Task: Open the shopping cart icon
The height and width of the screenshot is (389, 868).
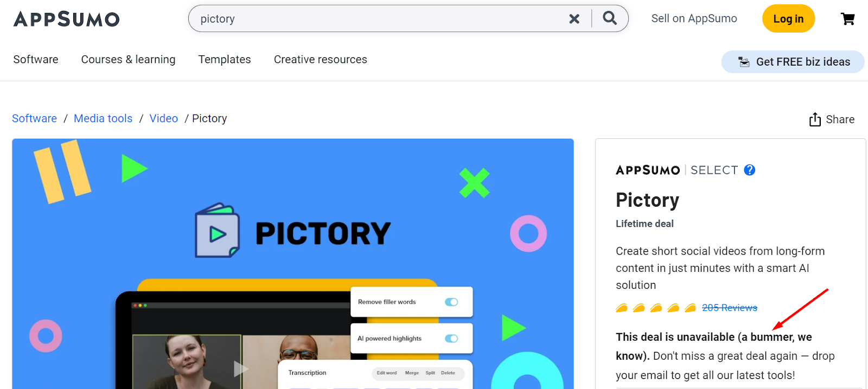Action: pos(847,19)
